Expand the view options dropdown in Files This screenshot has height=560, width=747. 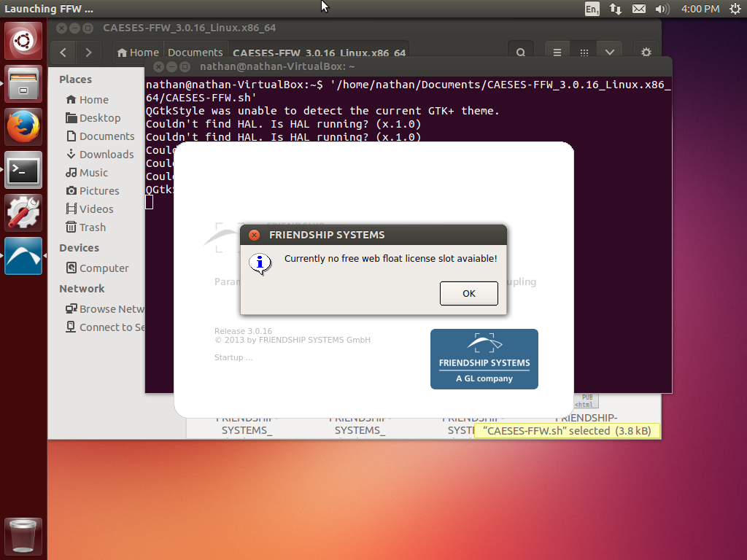pyautogui.click(x=610, y=52)
